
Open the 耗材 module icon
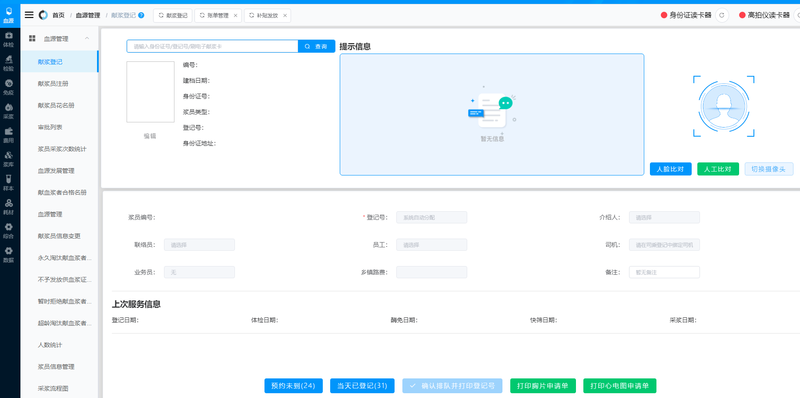pos(8,207)
